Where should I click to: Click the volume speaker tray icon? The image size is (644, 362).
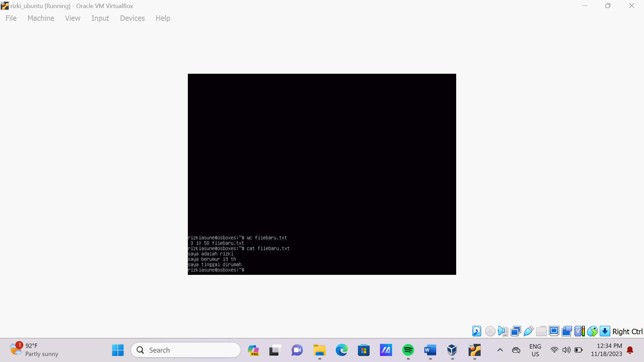567,350
